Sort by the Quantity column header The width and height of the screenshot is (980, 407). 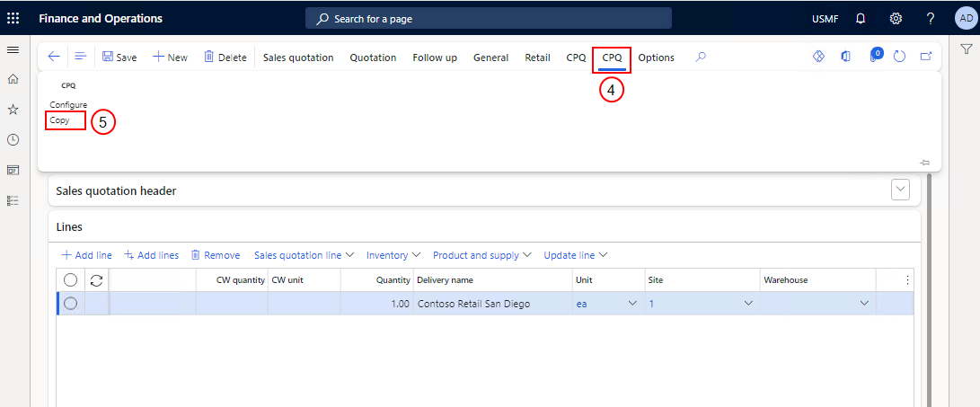[377, 280]
